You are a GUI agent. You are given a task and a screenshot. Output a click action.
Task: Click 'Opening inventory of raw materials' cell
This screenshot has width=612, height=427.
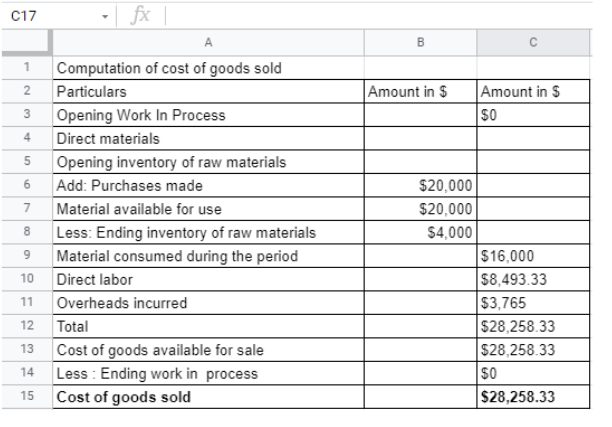point(208,162)
